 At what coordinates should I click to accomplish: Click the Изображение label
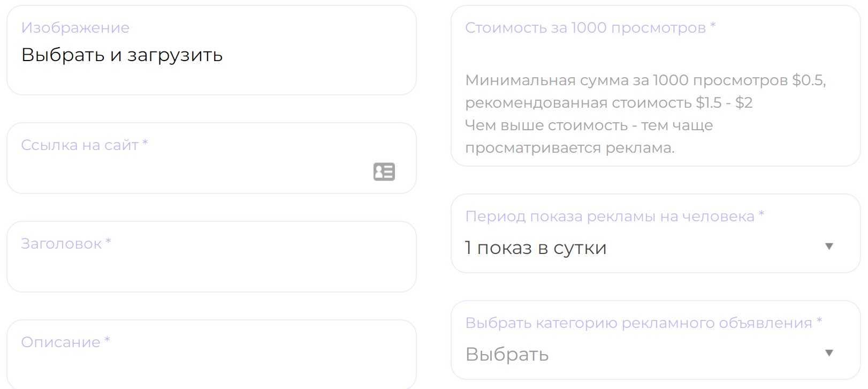75,27
